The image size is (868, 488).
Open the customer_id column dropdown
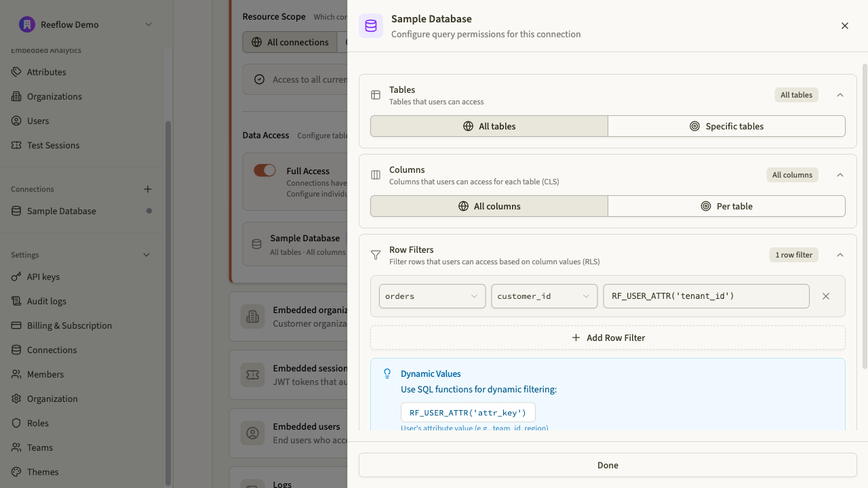click(544, 296)
